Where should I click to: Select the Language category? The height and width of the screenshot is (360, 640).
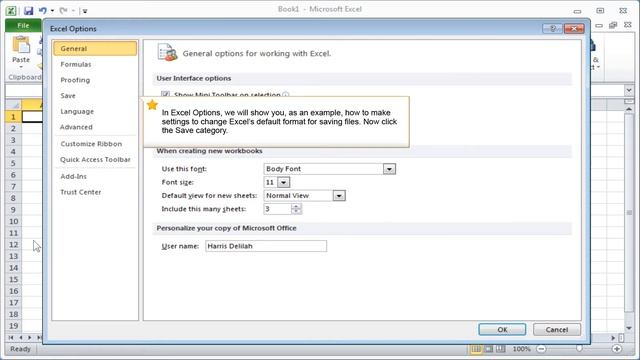[95, 111]
